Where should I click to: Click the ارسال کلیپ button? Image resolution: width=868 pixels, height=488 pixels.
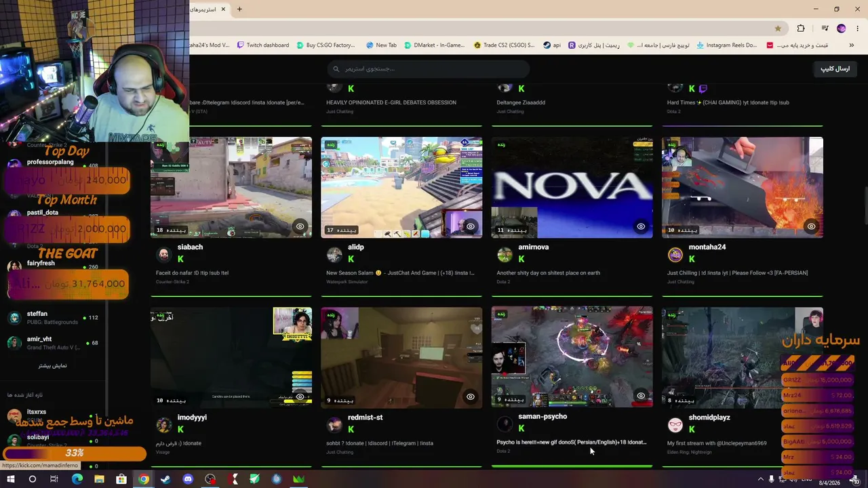click(x=835, y=68)
